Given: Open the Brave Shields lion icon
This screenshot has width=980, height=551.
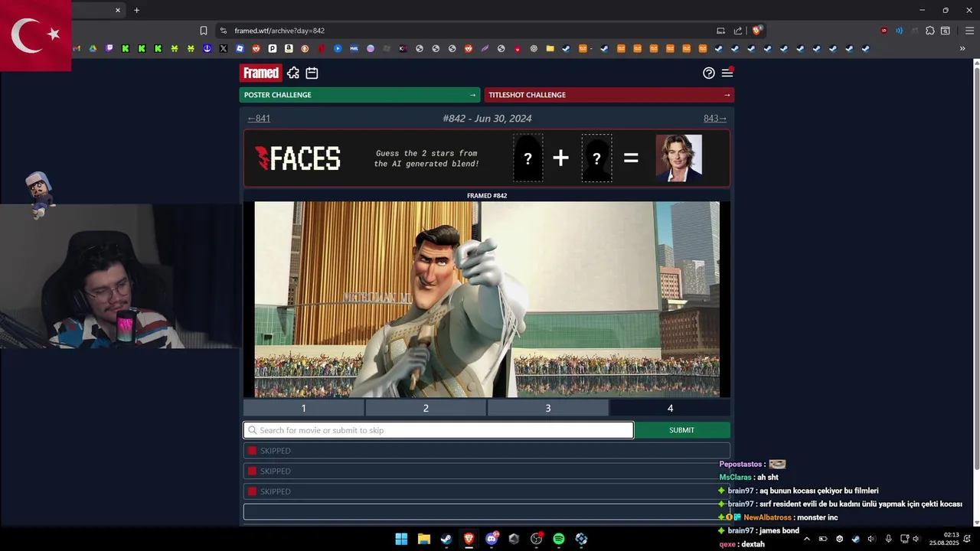Looking at the screenshot, I should [x=756, y=31].
